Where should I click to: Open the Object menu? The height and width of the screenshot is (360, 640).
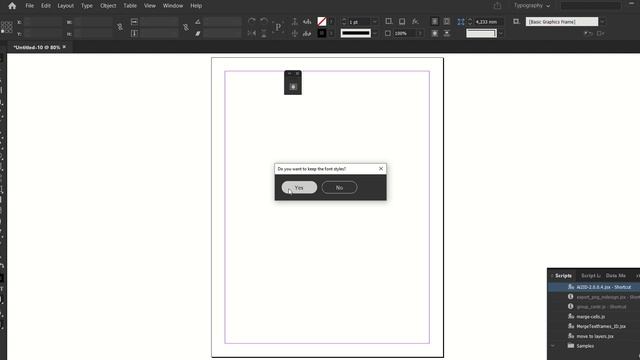[108, 6]
